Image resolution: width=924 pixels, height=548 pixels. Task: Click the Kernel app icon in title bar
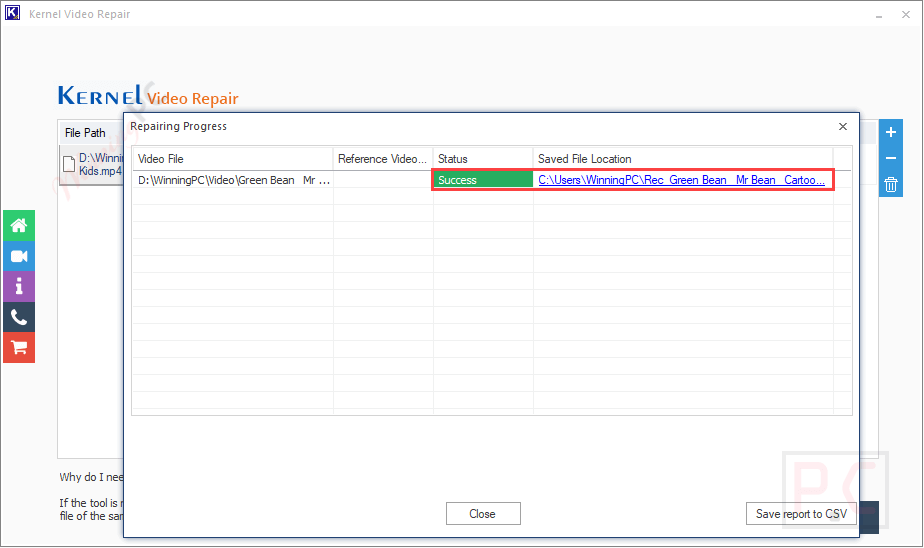(x=12, y=13)
